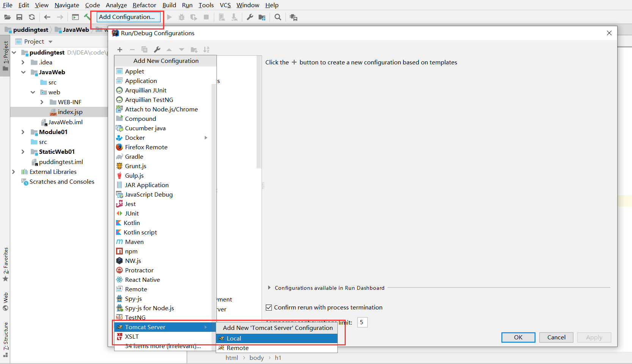Click the Build project hammer icon

(88, 17)
